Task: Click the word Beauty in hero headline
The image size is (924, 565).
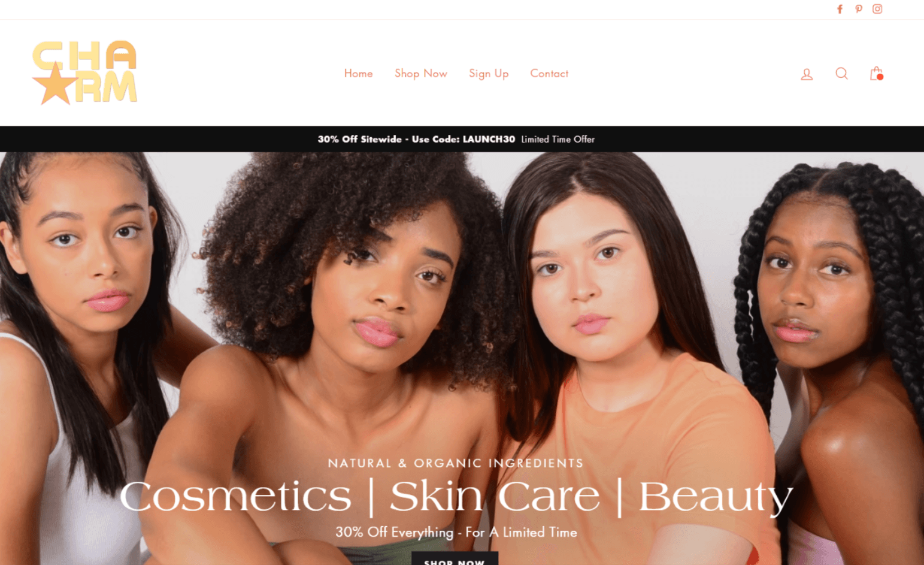Action: (x=716, y=497)
